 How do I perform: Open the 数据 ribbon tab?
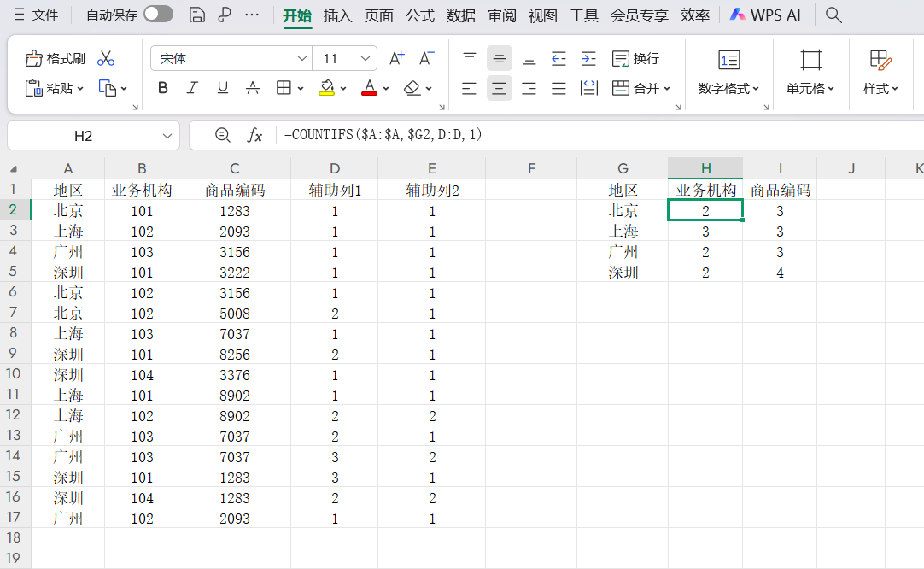click(460, 15)
